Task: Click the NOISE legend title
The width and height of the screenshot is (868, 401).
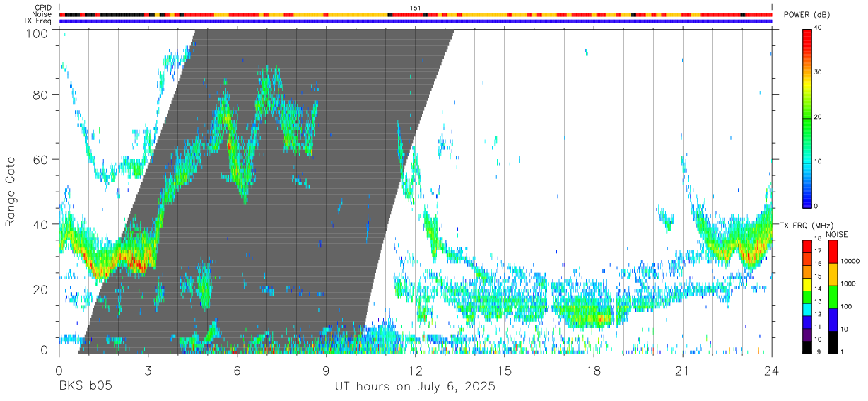Action: tap(838, 234)
